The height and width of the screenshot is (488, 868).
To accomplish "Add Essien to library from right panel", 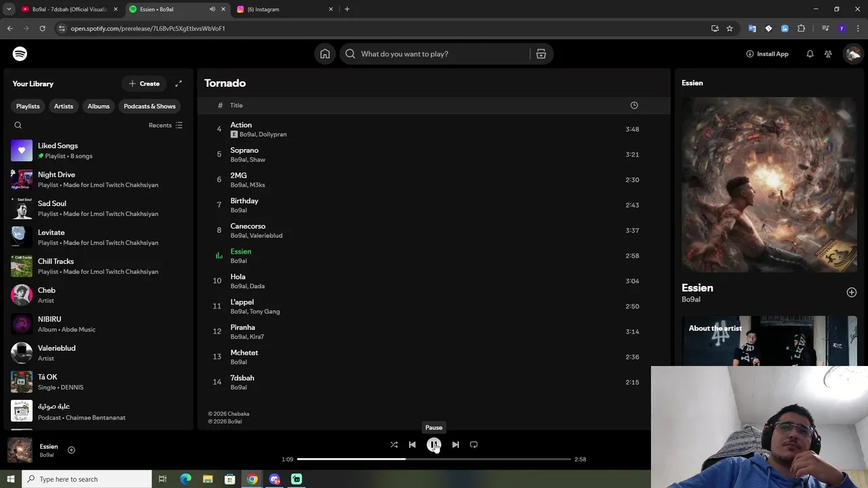I will (x=852, y=292).
